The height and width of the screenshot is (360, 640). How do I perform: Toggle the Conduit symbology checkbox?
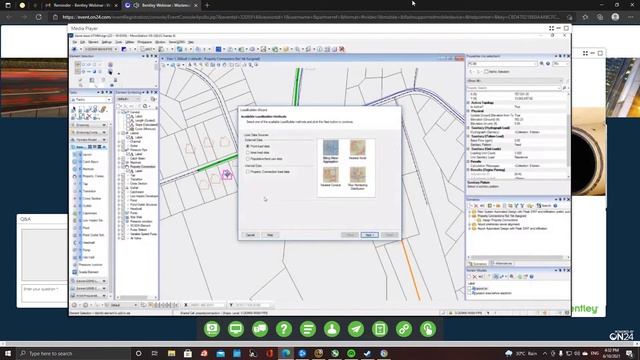123,112
